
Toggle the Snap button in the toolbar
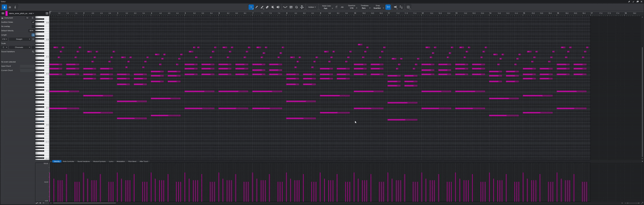point(388,7)
